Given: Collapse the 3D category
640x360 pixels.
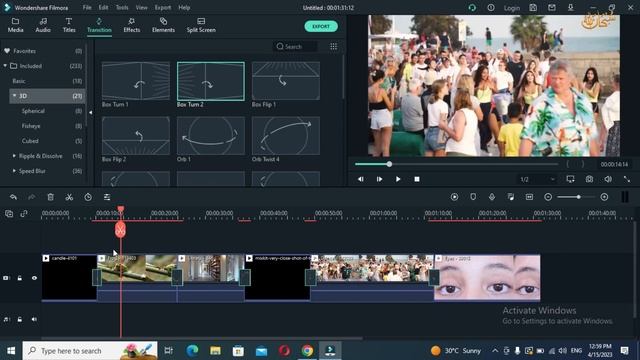Looking at the screenshot, I should [x=14, y=96].
